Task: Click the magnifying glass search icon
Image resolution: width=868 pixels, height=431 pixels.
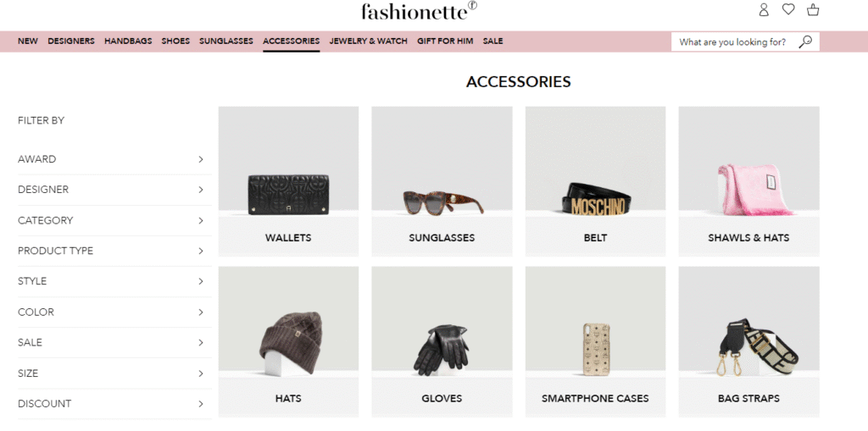Action: [x=805, y=41]
